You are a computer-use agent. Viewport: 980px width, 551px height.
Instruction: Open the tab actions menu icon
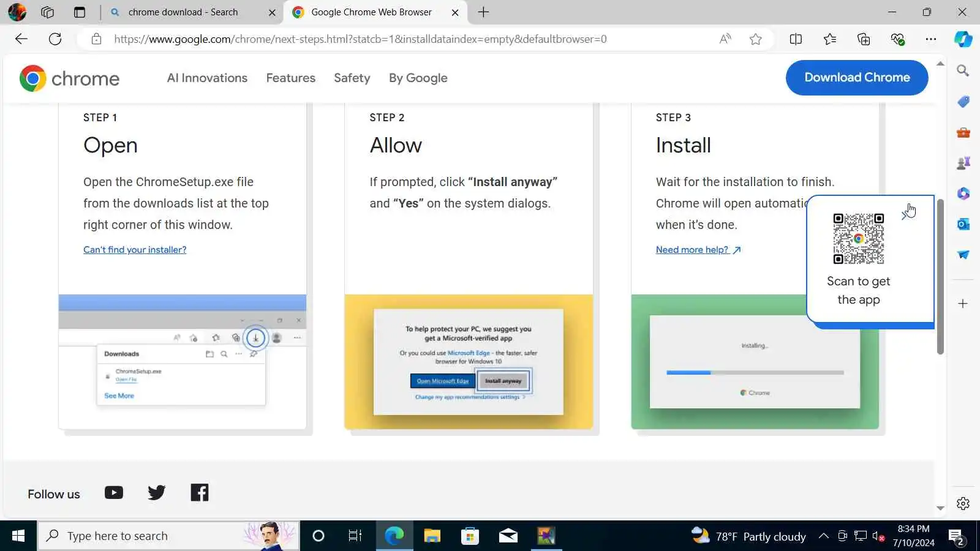point(80,12)
